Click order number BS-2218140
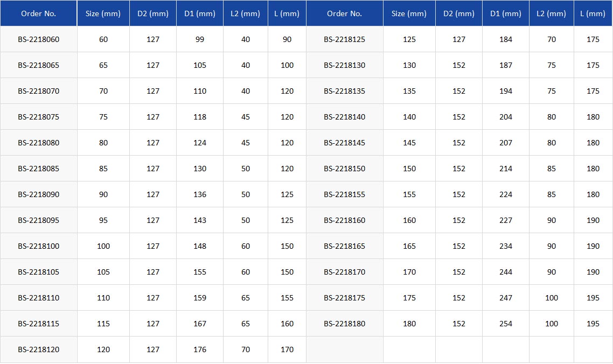The width and height of the screenshot is (613, 364). pos(344,117)
